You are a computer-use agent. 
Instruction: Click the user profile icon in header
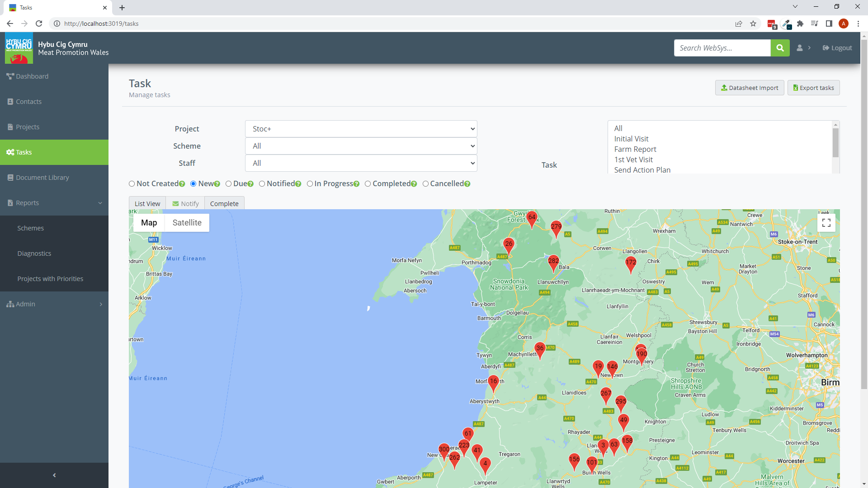(800, 48)
